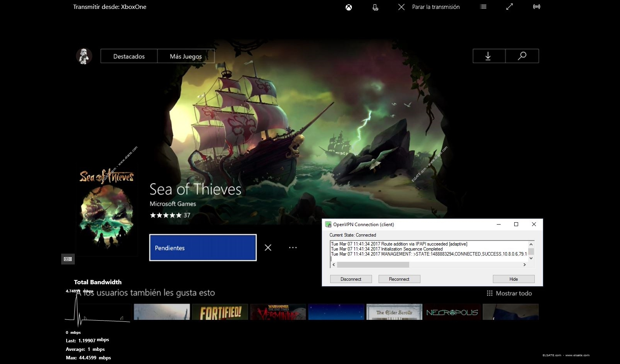
Task: Open the Fortified! game tile
Action: click(x=220, y=312)
